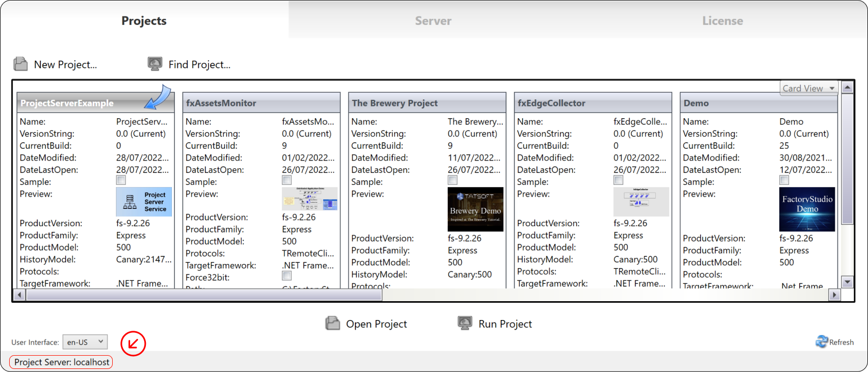Click the horizontal scrollbar left arrow

19,295
